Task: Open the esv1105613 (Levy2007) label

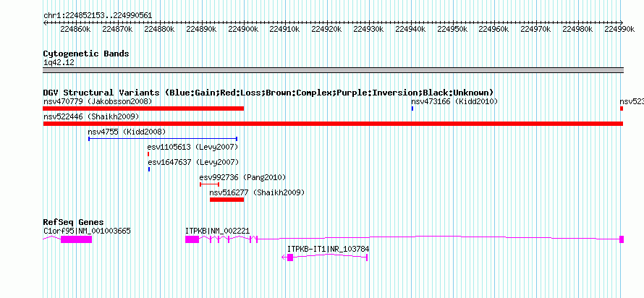Action: [192, 147]
